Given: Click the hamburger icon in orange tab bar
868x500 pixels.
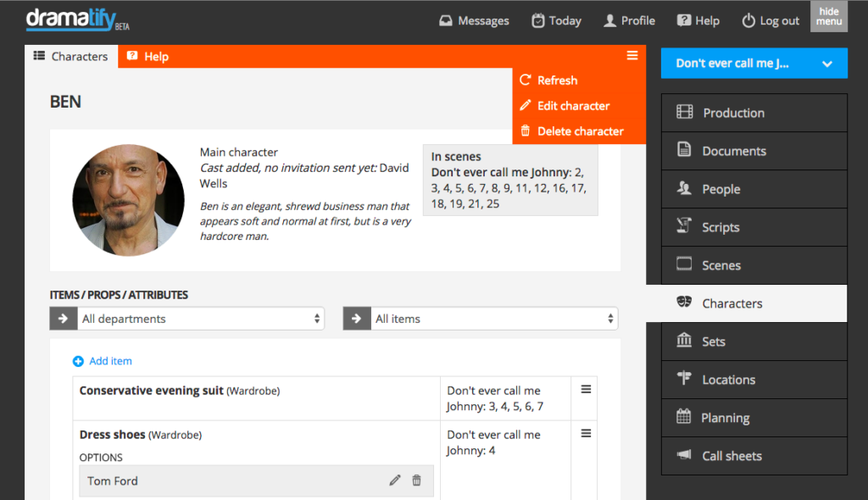Looking at the screenshot, I should [x=632, y=56].
